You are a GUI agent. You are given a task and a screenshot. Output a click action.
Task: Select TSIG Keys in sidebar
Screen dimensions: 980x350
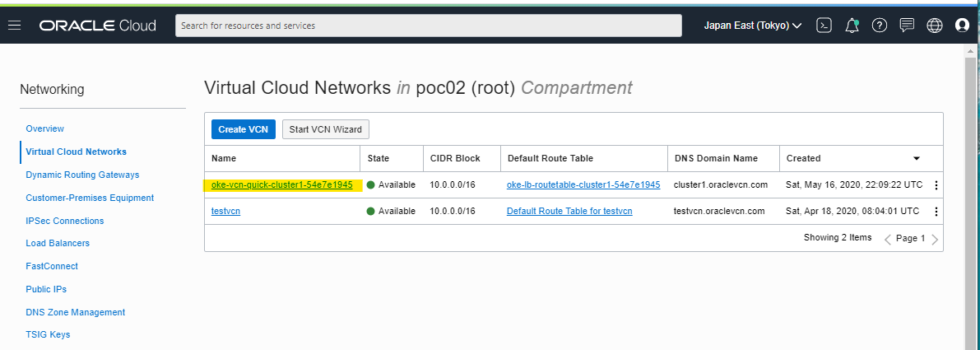tap(48, 334)
